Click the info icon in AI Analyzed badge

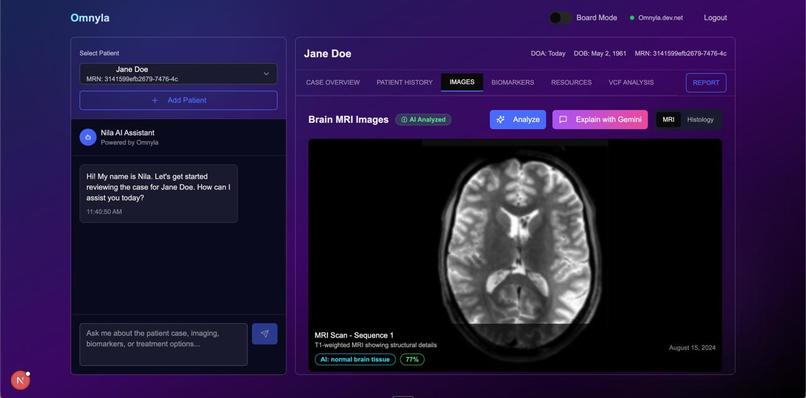pyautogui.click(x=404, y=119)
